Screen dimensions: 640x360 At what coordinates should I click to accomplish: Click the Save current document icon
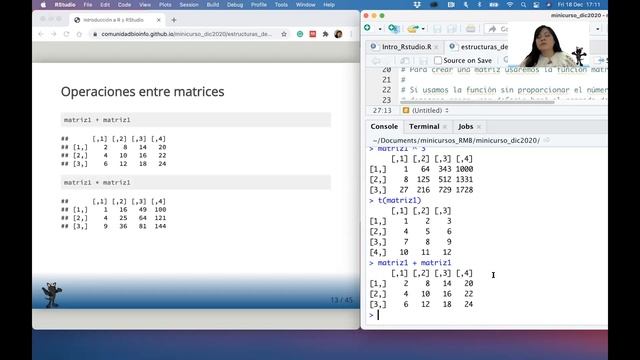437,29
